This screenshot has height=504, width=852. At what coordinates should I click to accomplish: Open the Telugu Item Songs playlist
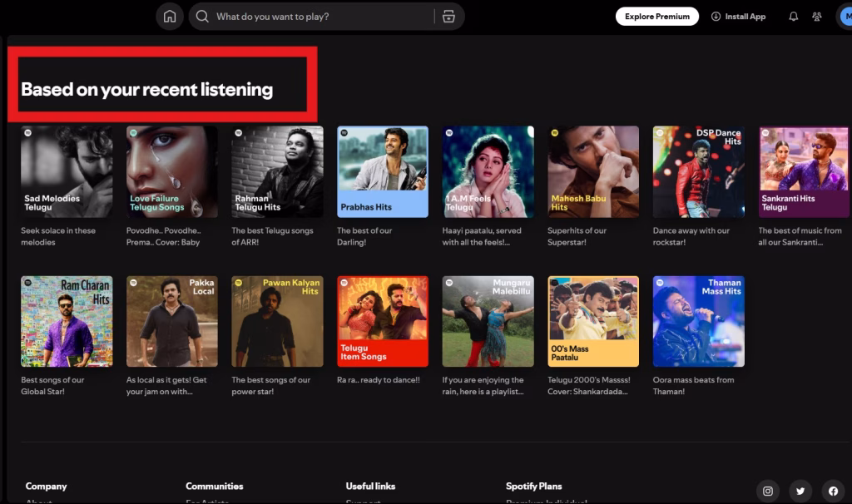(382, 321)
